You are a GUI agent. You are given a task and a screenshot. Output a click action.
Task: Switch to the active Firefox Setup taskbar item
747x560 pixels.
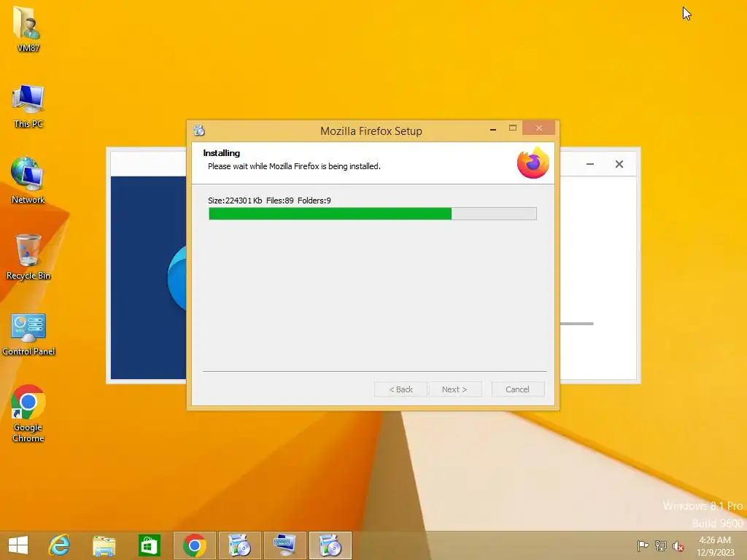pos(330,545)
